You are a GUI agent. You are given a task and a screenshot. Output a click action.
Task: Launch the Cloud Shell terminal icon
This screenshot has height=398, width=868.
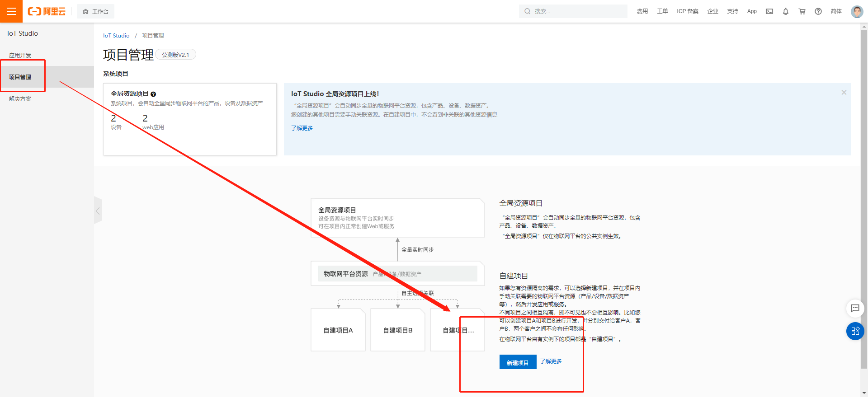click(769, 11)
